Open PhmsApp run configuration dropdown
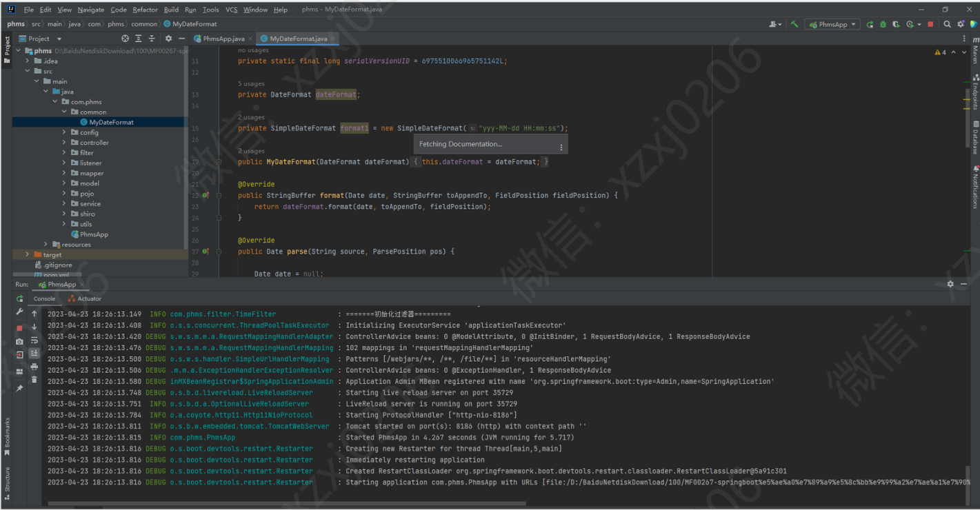980x510 pixels. tap(833, 24)
